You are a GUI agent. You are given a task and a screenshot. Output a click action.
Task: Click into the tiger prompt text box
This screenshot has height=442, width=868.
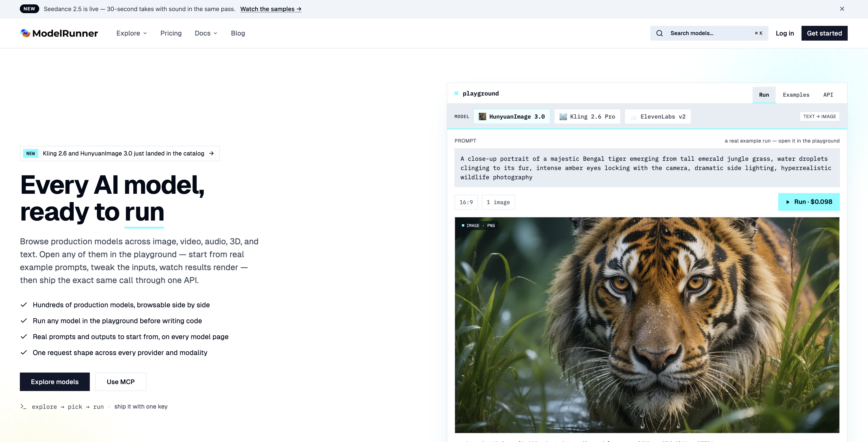pyautogui.click(x=647, y=168)
